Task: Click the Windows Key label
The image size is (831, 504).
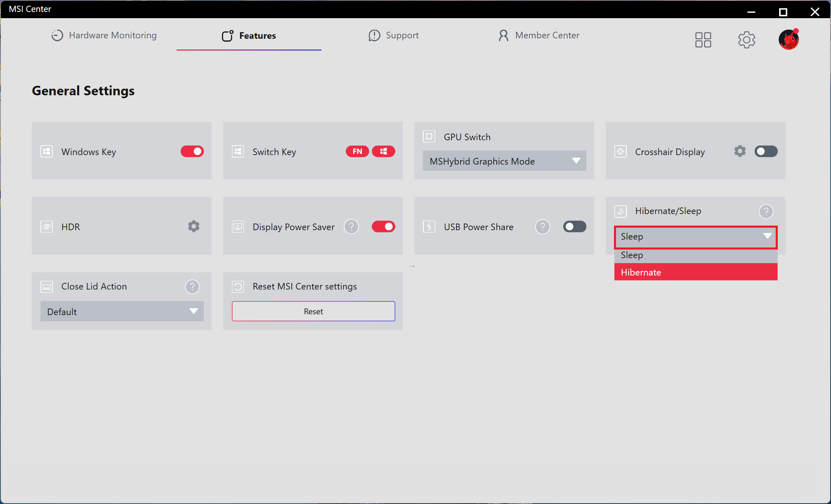Action: click(x=89, y=152)
